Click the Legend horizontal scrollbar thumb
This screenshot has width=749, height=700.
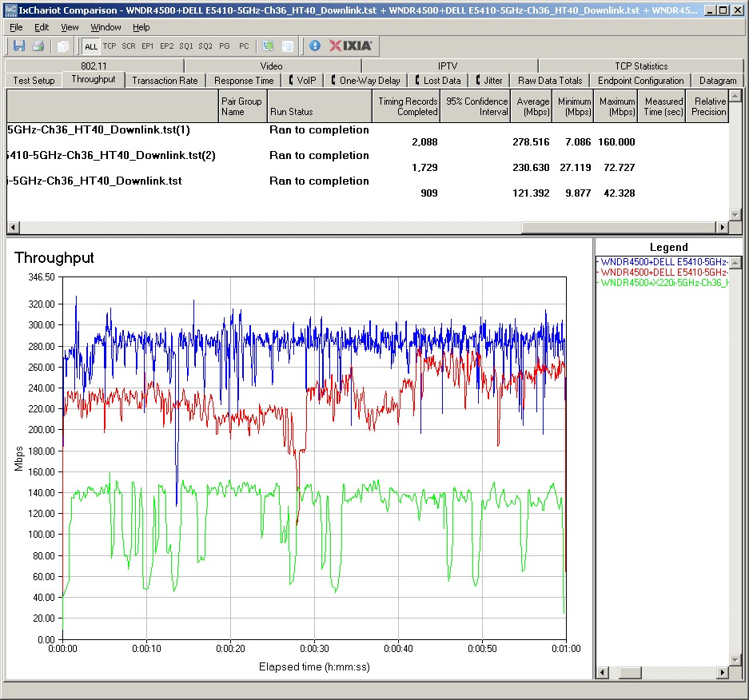pos(630,672)
